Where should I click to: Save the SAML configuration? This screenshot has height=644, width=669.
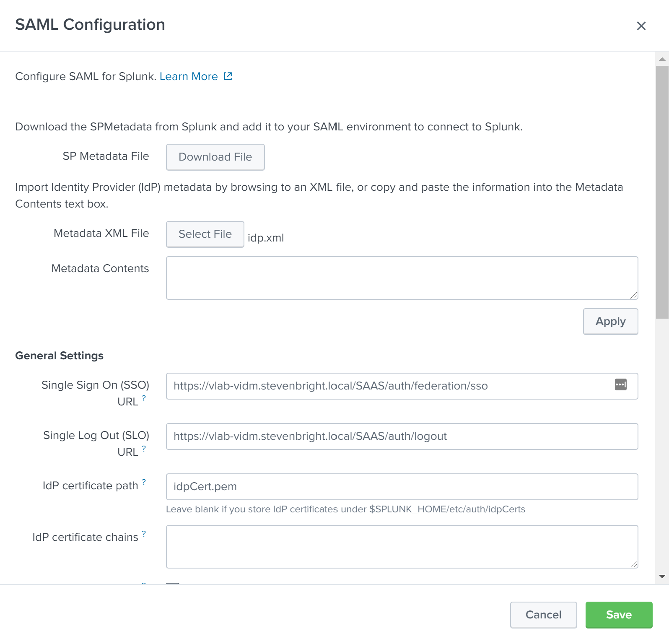pyautogui.click(x=619, y=615)
